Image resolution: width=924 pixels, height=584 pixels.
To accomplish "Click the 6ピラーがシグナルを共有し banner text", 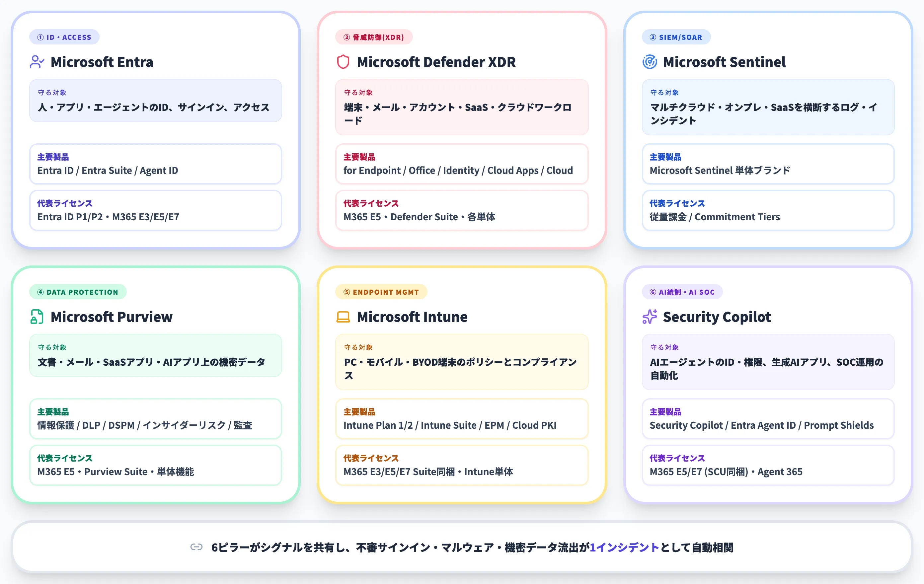I will (x=472, y=547).
